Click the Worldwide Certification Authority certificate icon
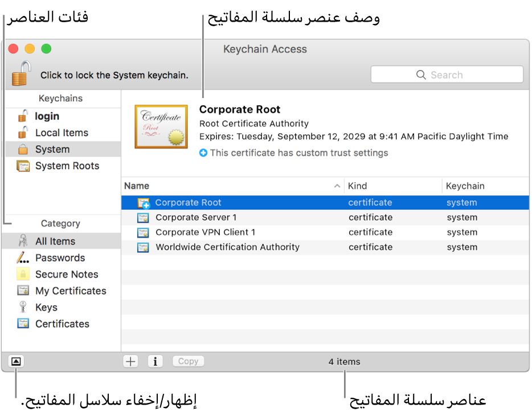Image resolution: width=532 pixels, height=412 pixels. 143,247
